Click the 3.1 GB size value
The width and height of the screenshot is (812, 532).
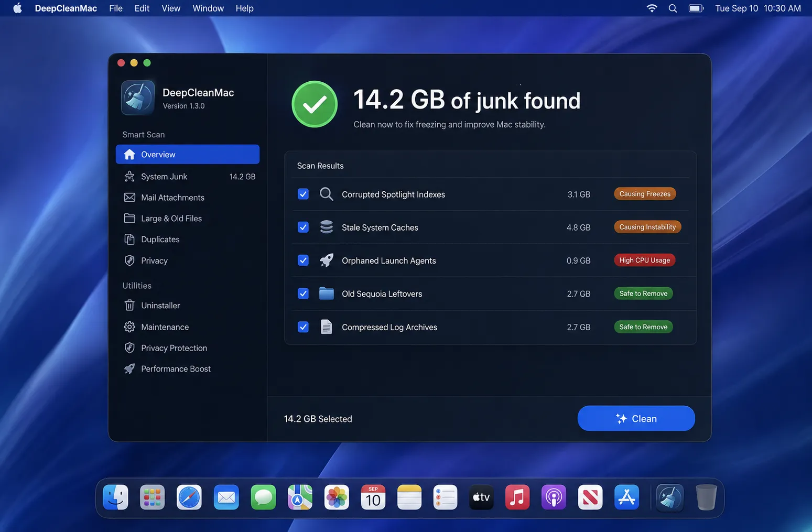click(579, 194)
